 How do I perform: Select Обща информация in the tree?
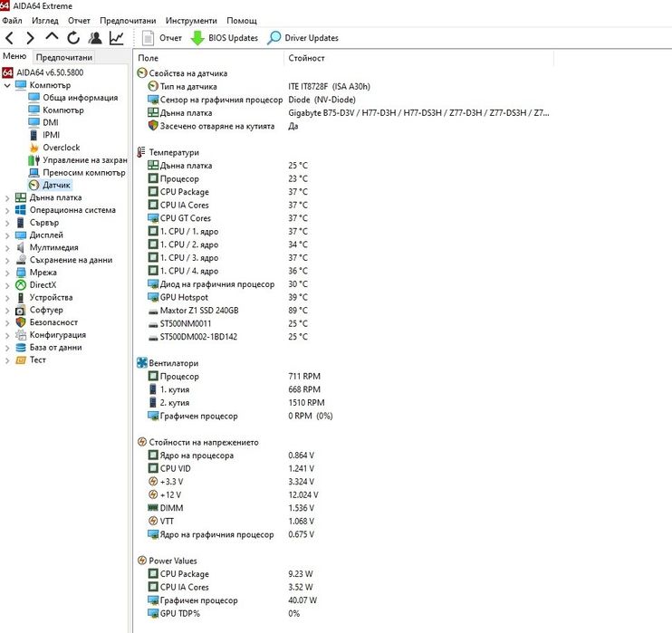[x=80, y=98]
